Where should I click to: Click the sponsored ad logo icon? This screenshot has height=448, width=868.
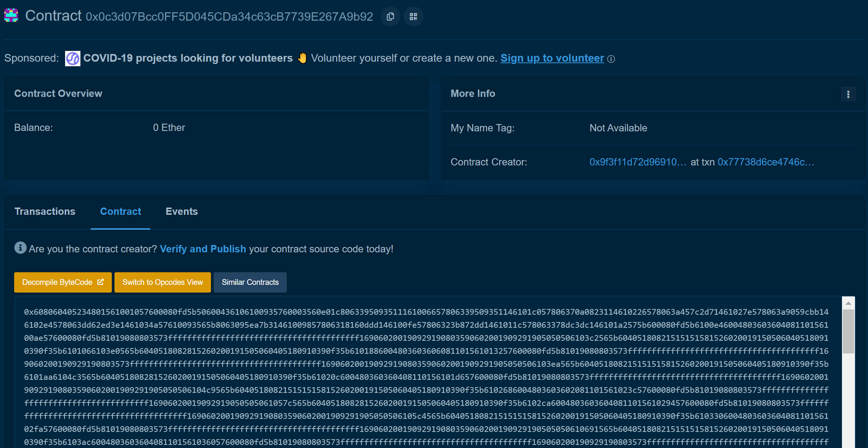click(x=72, y=59)
